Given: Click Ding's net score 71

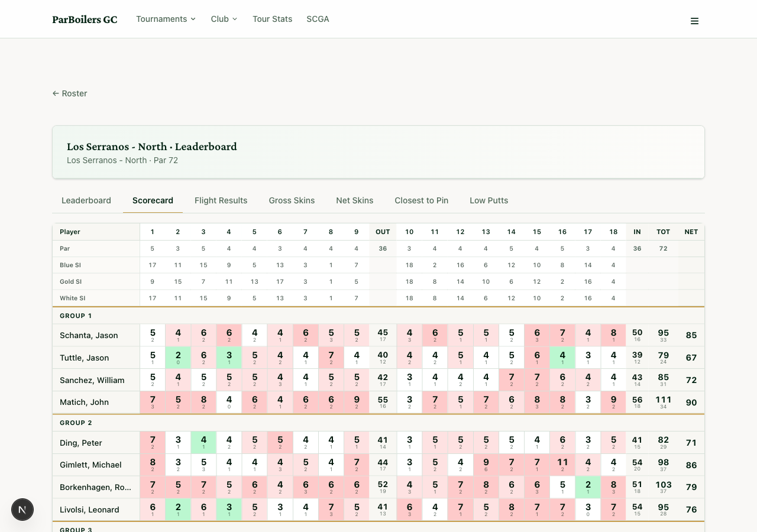Looking at the screenshot, I should (691, 443).
